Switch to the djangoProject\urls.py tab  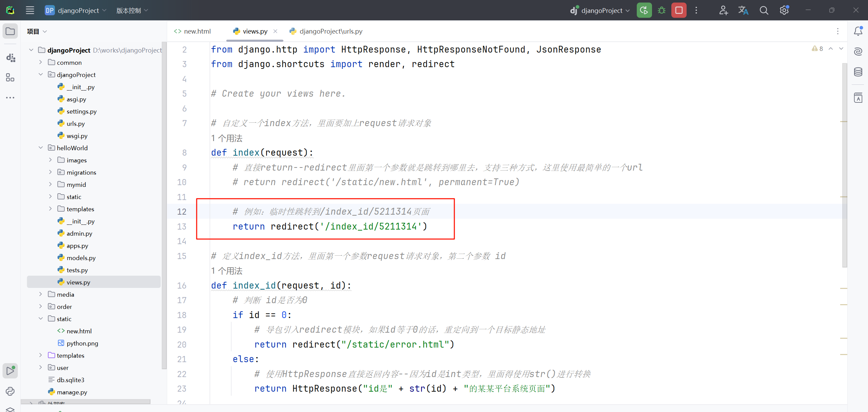326,31
